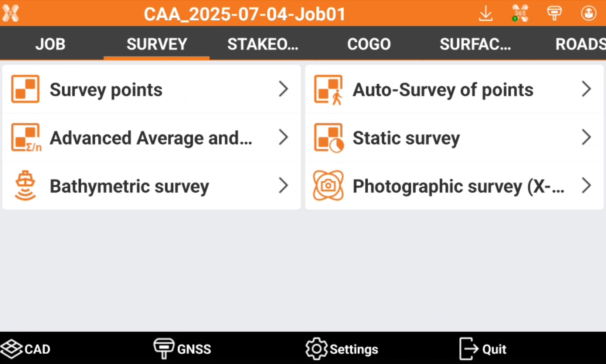Open Static survey chevron arrow
Image resolution: width=606 pixels, height=364 pixels.
pos(586,137)
